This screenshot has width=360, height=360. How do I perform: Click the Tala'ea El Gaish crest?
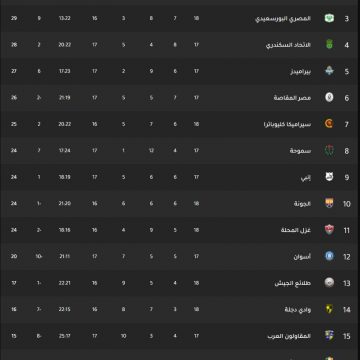point(329,283)
